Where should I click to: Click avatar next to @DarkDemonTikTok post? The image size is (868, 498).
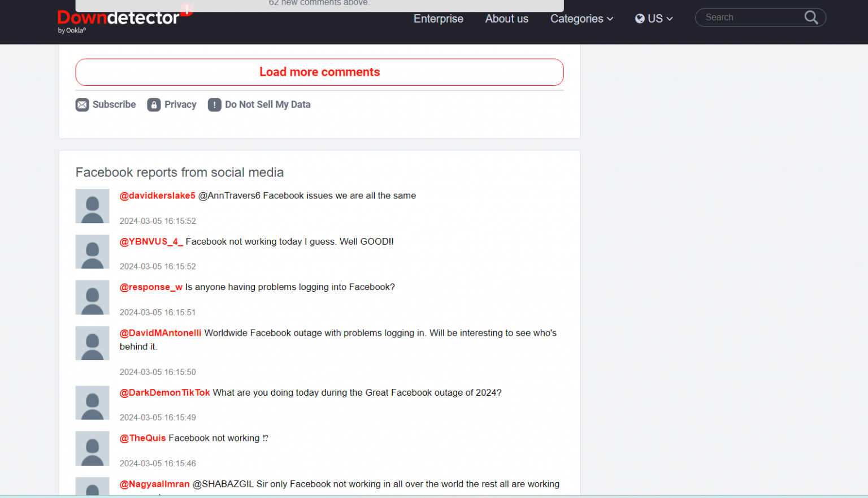pos(92,403)
